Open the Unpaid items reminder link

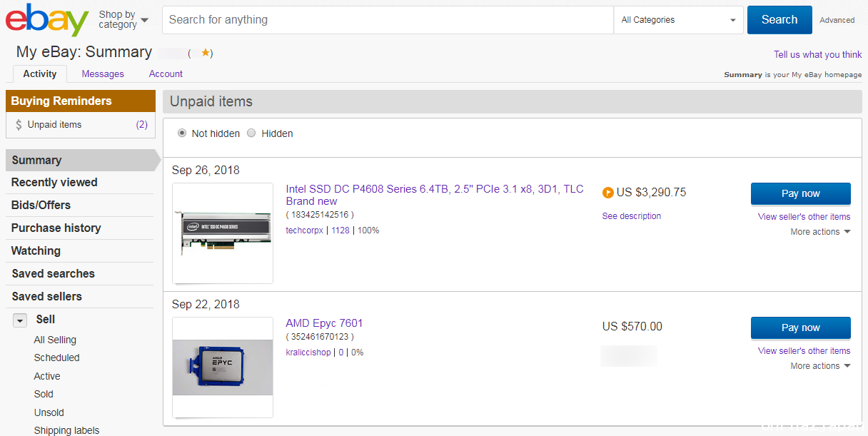pyautogui.click(x=54, y=125)
